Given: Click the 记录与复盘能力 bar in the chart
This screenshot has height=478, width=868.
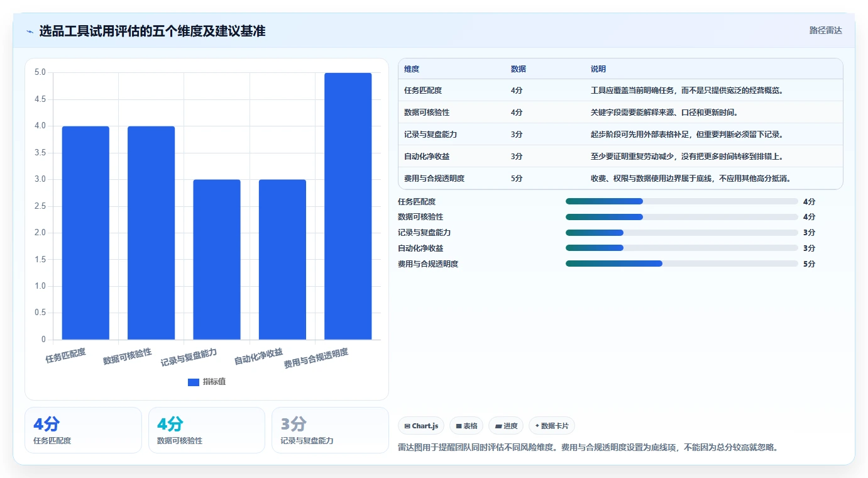Looking at the screenshot, I should click(217, 260).
